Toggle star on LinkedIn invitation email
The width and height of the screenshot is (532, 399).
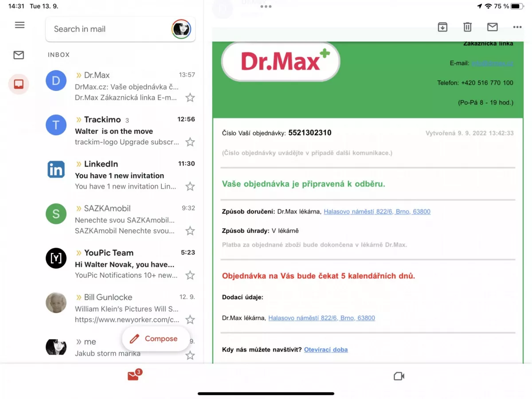190,186
